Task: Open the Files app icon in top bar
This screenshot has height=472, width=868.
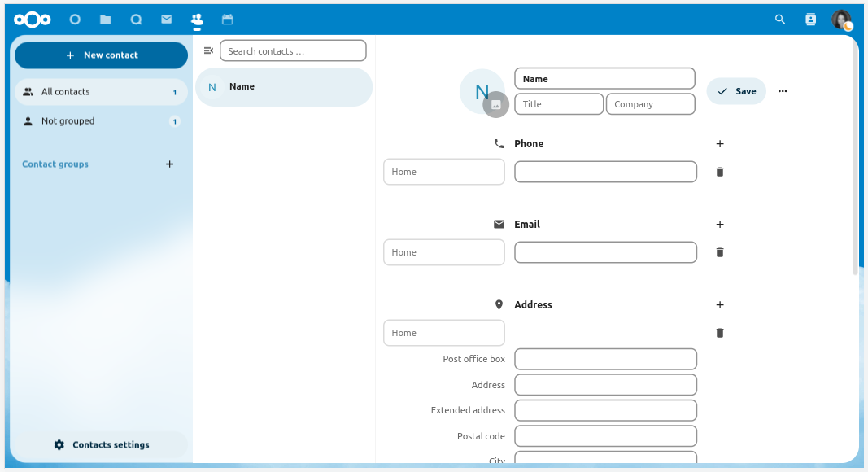Action: click(x=106, y=20)
